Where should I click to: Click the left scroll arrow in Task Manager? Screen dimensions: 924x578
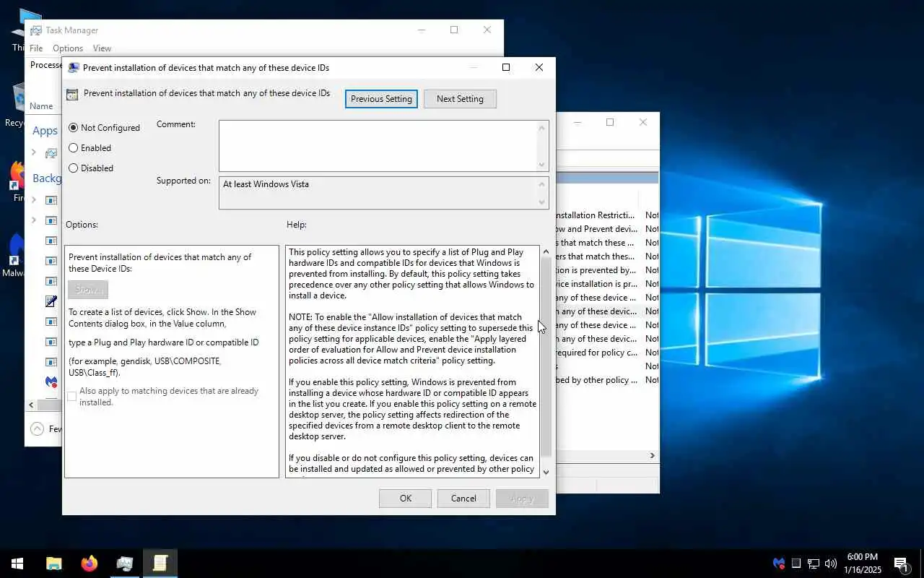click(32, 405)
